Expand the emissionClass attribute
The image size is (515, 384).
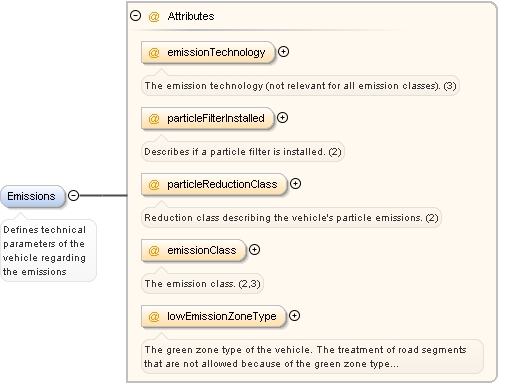pyautogui.click(x=254, y=250)
